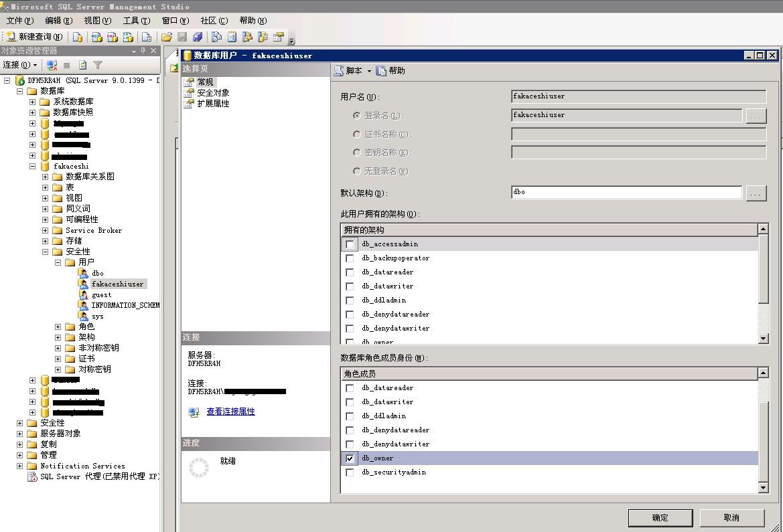Check db_denydatareader in 拥有的架构 list

(350, 315)
